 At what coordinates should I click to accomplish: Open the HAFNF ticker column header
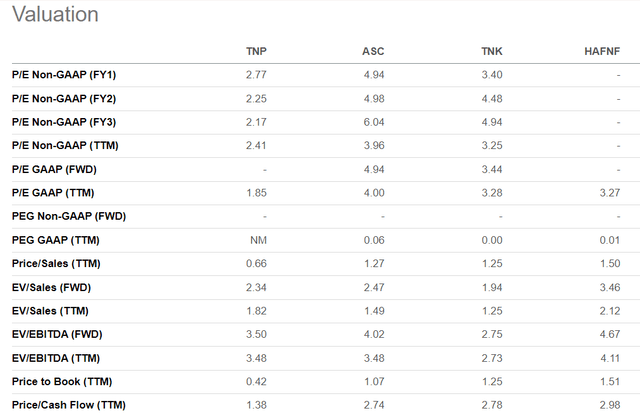pos(602,51)
